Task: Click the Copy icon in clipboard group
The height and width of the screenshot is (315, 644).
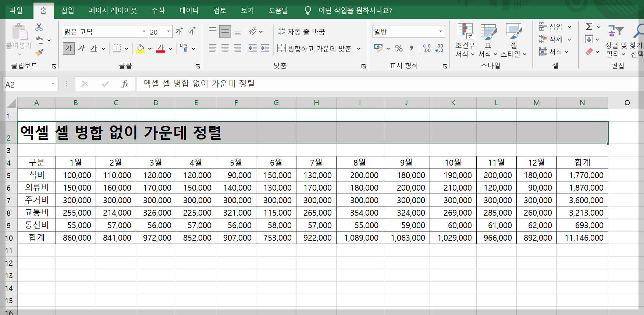Action: coord(39,39)
